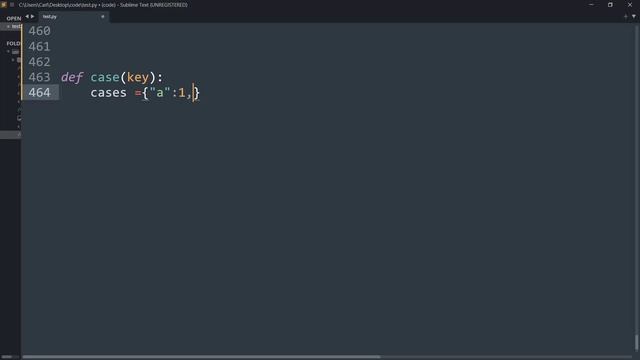
Task: Click line number 461 in gutter
Action: (39, 47)
